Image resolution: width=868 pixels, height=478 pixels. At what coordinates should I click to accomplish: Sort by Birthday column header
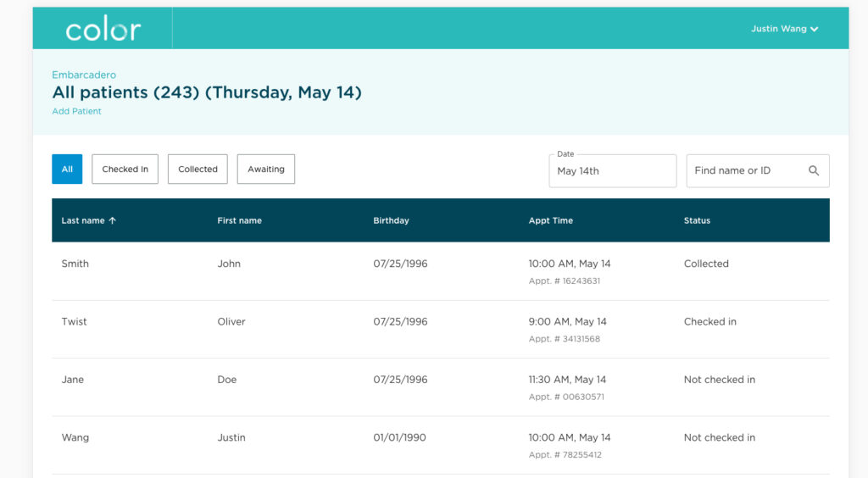coord(391,220)
